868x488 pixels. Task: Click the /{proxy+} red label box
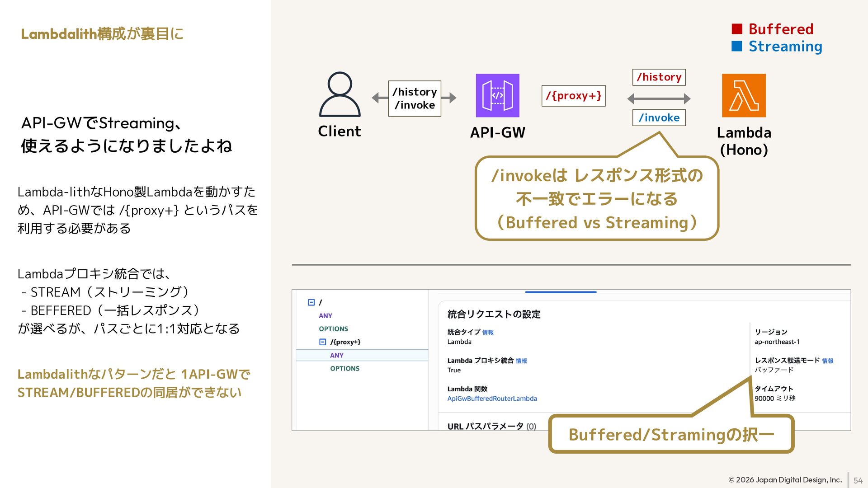click(573, 96)
